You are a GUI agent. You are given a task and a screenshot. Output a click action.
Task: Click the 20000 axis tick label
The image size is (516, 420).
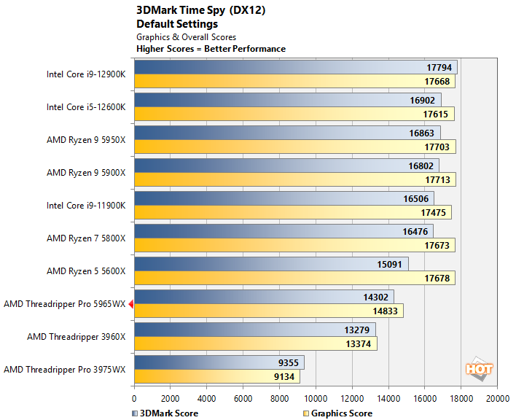point(498,399)
